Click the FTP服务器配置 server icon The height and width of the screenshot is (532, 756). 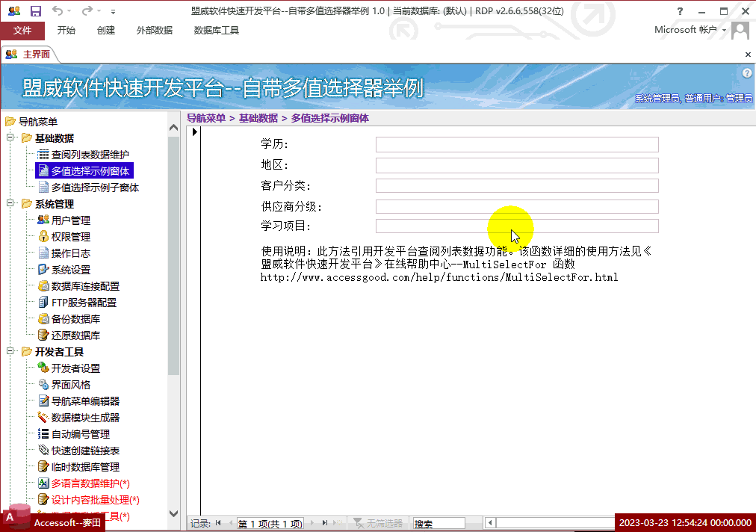tap(43, 302)
